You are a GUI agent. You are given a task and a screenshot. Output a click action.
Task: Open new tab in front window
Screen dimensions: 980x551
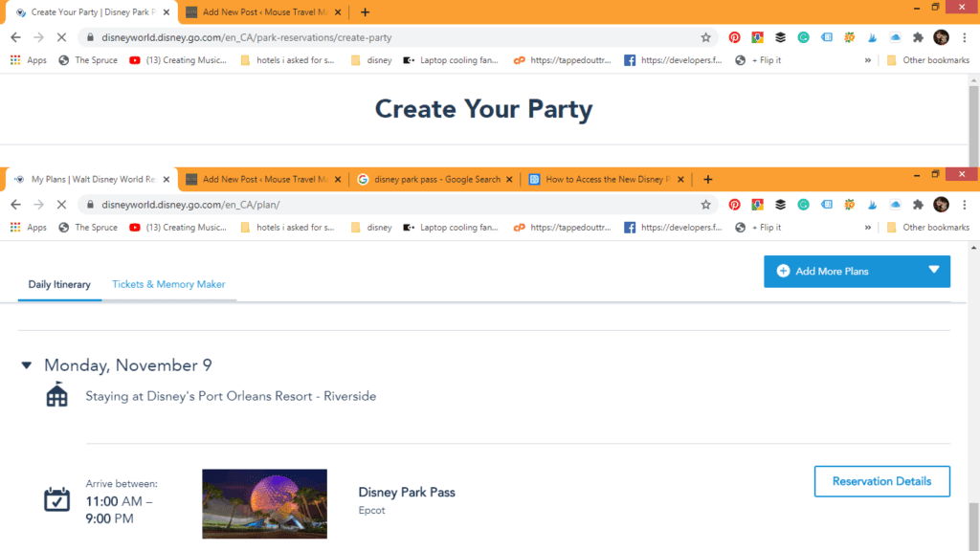pos(707,179)
